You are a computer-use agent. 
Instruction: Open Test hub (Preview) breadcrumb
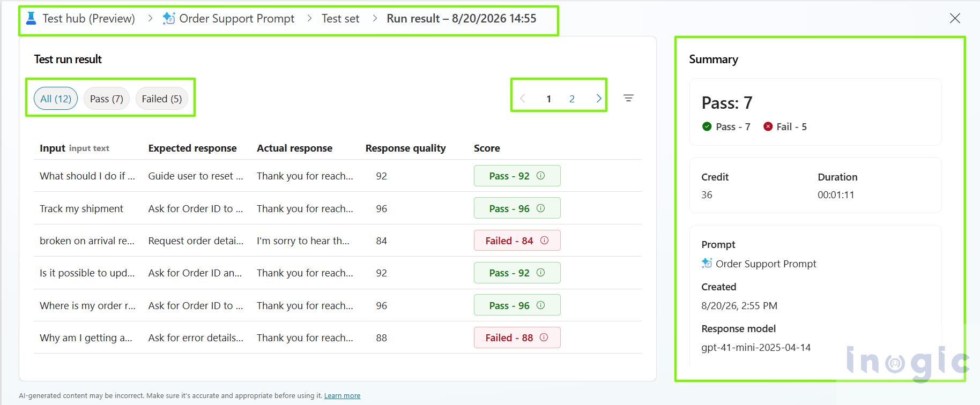(88, 18)
